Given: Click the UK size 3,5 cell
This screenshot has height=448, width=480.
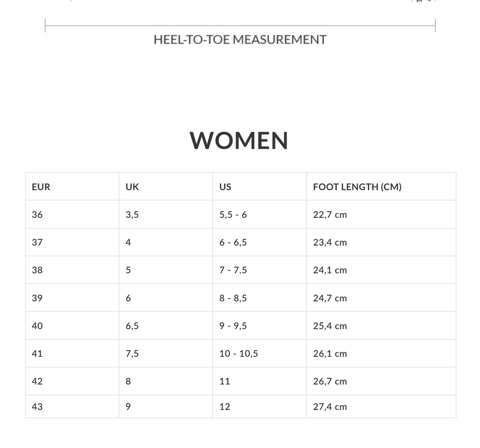Looking at the screenshot, I should click(x=166, y=215).
